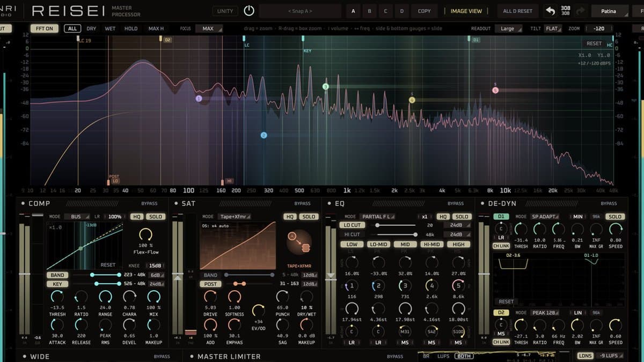Click the D2 BW knob in DE-DYN
Screen dimensions: 644x362
[577, 325]
